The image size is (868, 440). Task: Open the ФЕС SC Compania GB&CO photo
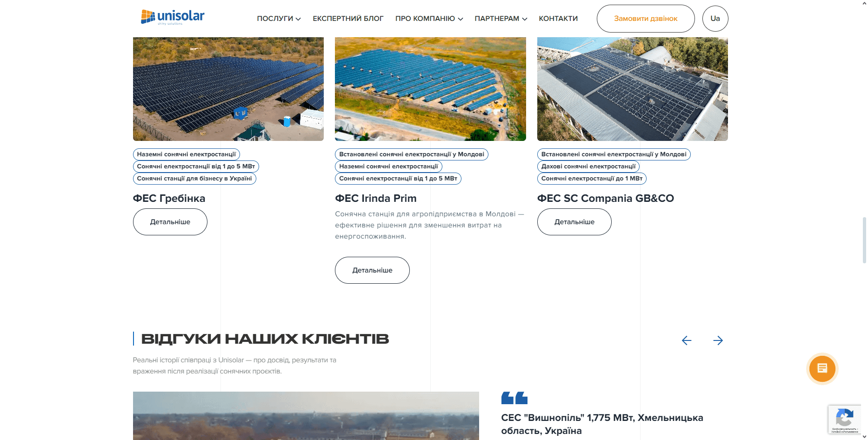click(632, 89)
